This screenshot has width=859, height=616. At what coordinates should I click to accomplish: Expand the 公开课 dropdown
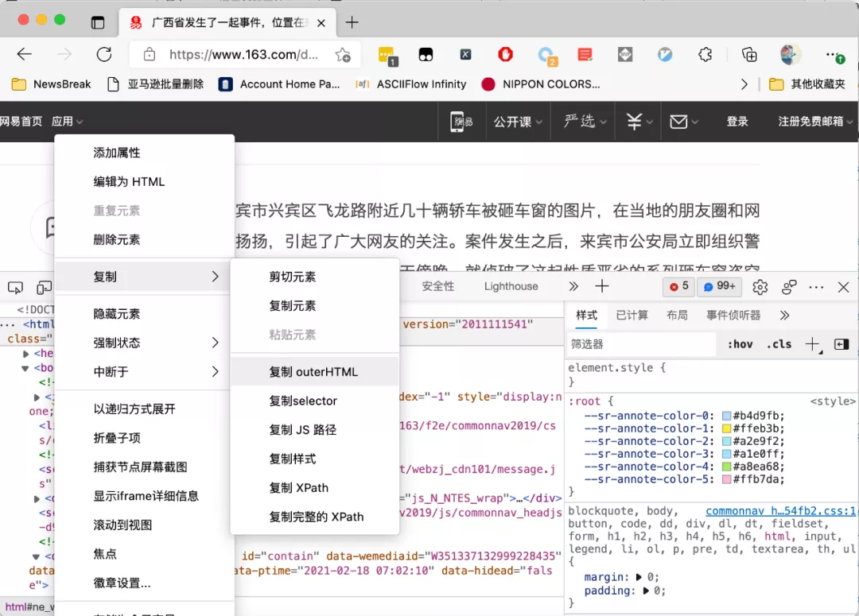click(x=518, y=122)
